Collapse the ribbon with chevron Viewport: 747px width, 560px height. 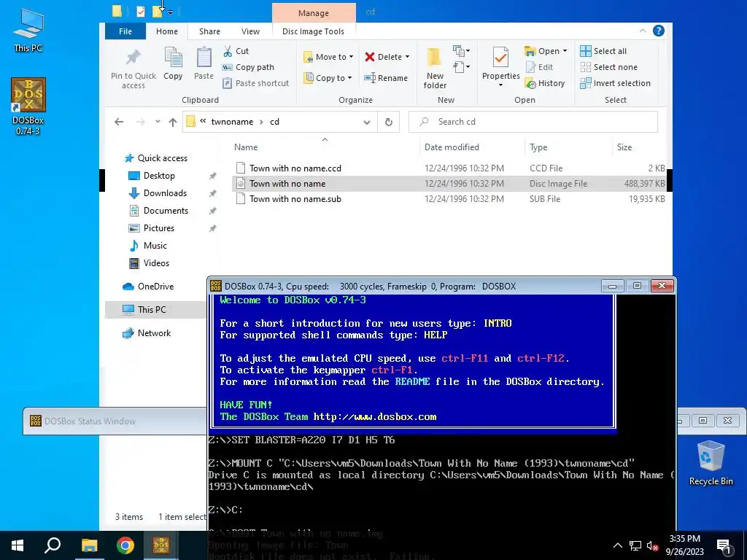point(643,31)
